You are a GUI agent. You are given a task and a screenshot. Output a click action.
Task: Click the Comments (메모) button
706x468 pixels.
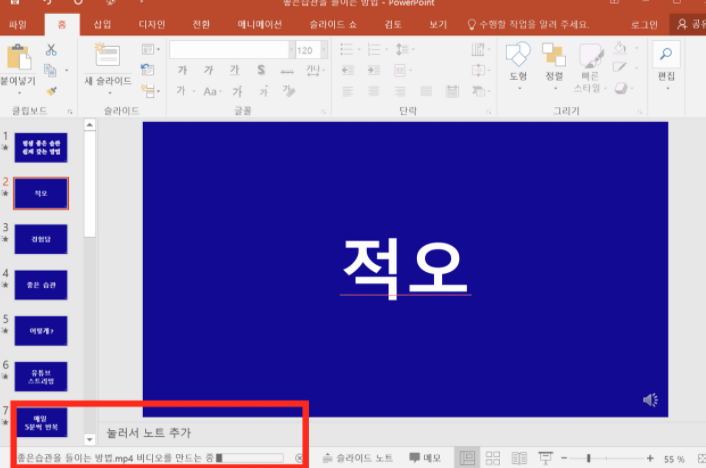[x=425, y=458]
